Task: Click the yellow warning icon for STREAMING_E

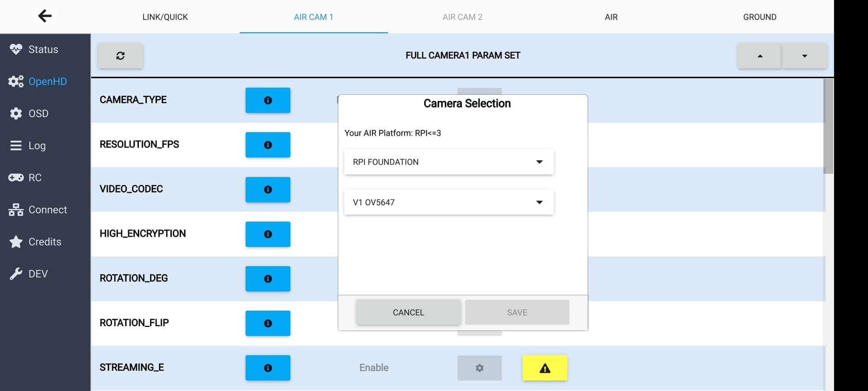Action: coord(545,368)
